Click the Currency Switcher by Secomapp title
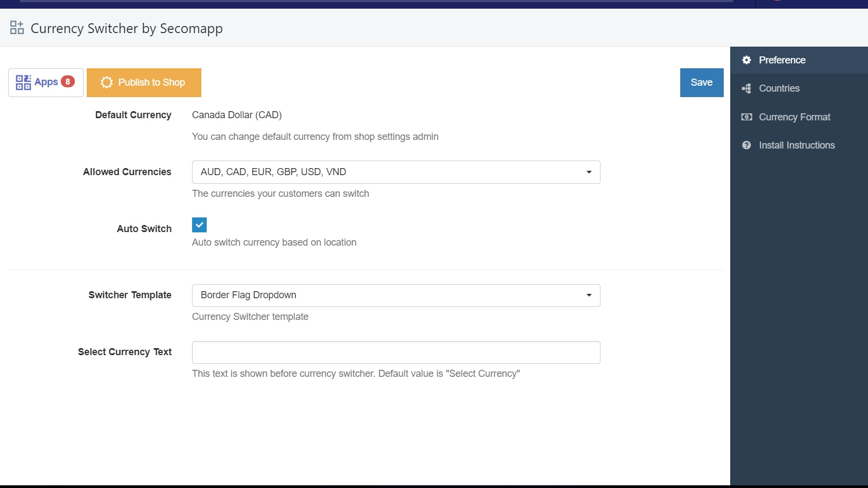The height and width of the screenshot is (488, 868). tap(126, 28)
